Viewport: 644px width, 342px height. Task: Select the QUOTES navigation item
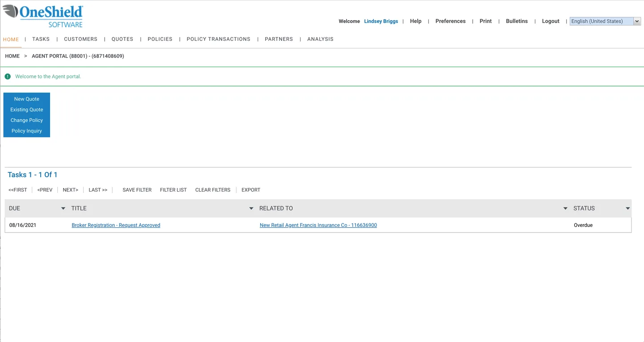pos(122,39)
